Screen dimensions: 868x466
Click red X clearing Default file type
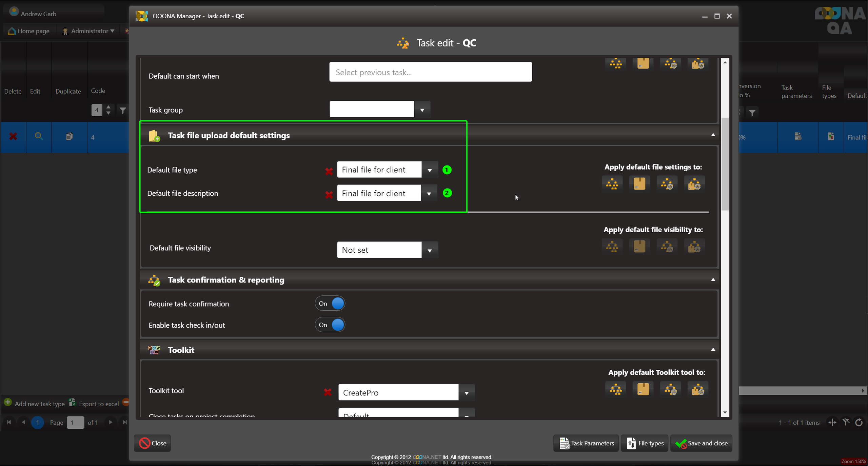point(329,171)
